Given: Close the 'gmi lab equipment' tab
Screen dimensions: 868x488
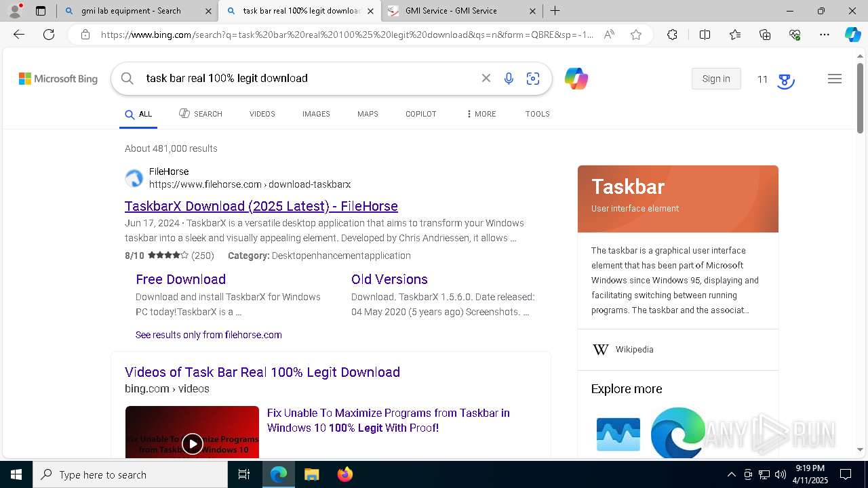Looking at the screenshot, I should [x=208, y=11].
